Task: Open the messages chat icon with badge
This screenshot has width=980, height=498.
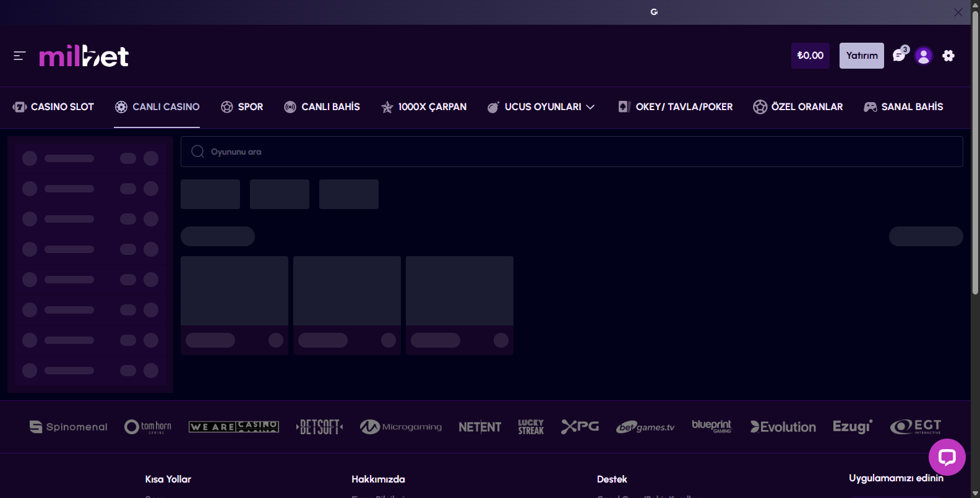Action: (x=900, y=55)
